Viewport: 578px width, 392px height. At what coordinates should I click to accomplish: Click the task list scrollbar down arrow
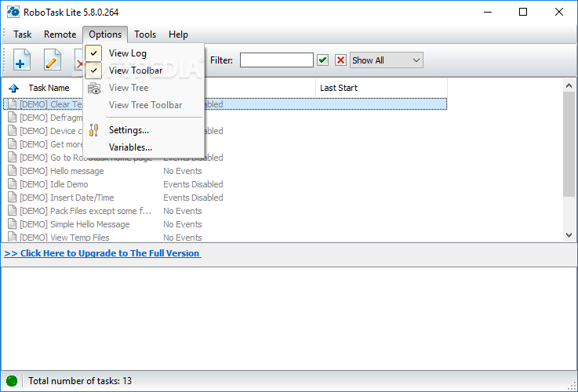click(569, 235)
